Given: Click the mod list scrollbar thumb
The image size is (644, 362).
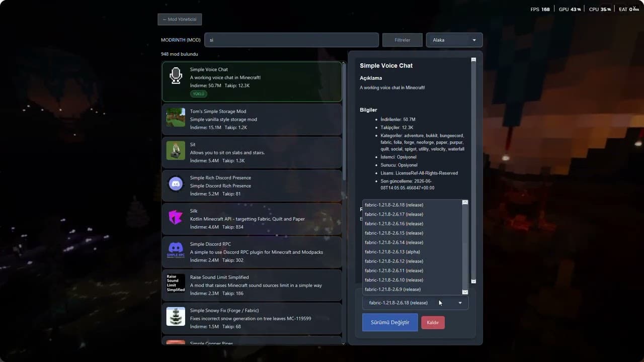Looking at the screenshot, I should tap(344, 121).
